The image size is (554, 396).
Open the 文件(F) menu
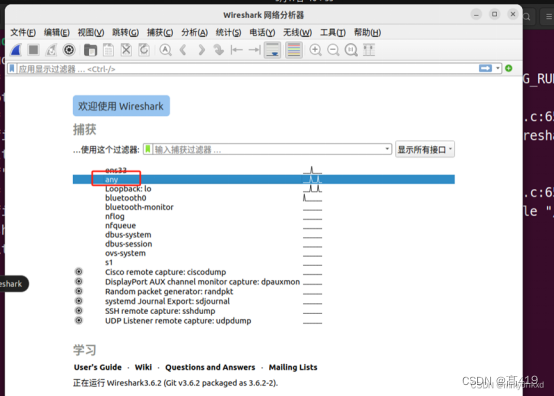click(23, 32)
